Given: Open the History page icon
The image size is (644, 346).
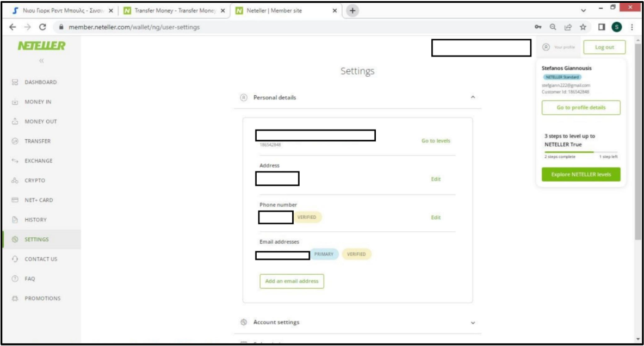Looking at the screenshot, I should coord(15,220).
